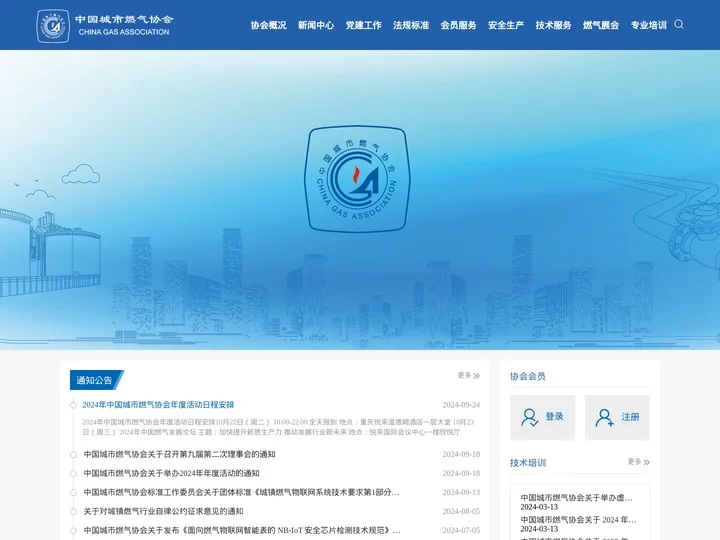Open 技术服务 menu
Viewport: 720px width, 540px height.
(553, 25)
